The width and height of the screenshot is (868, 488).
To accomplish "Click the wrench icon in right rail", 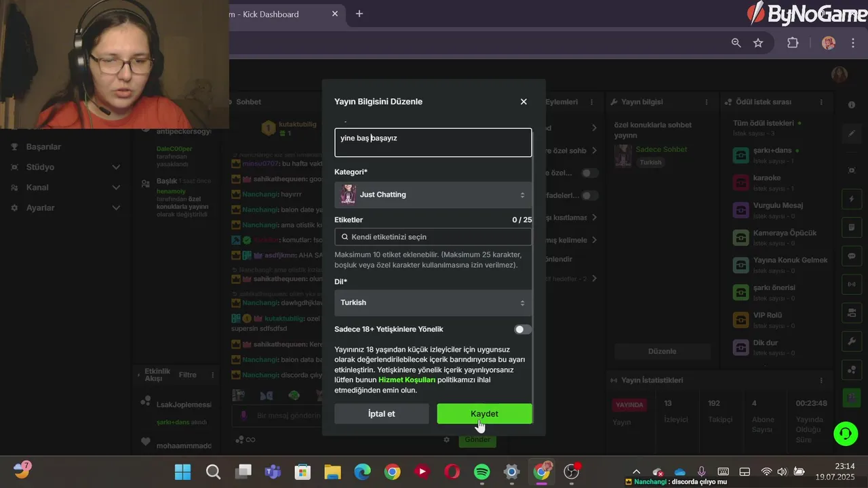I will coord(852,341).
